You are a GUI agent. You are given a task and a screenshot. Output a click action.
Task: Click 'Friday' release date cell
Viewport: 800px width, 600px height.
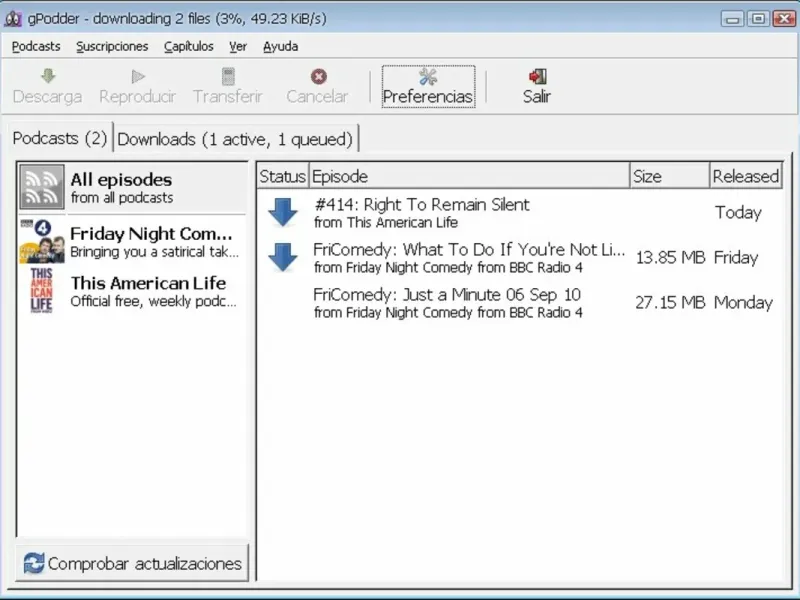tap(736, 257)
